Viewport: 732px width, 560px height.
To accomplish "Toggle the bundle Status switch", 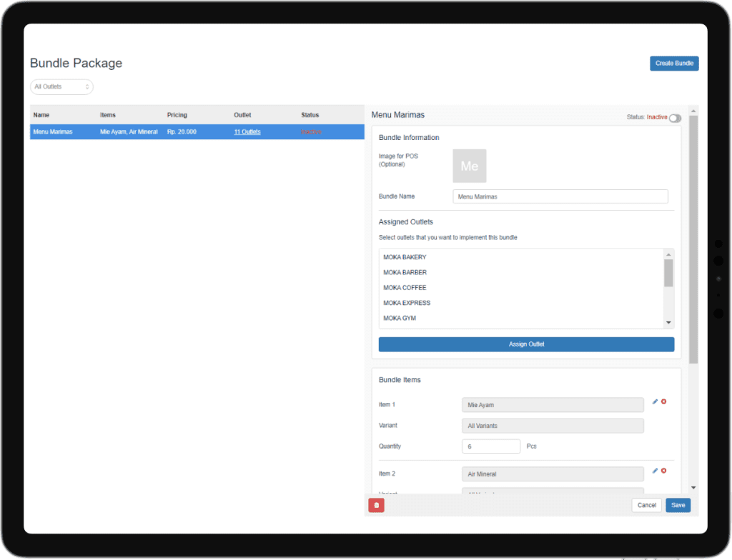I will pos(675,118).
